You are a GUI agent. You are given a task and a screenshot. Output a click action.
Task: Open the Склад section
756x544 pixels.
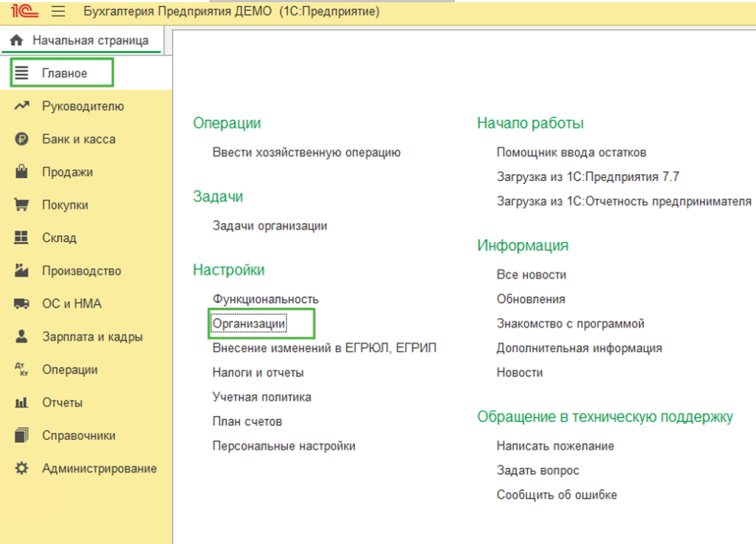point(59,238)
